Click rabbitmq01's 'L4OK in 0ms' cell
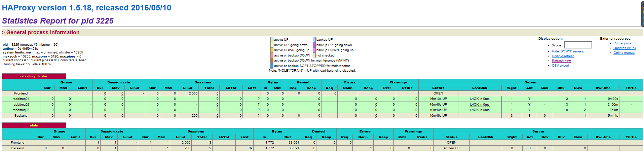Viewport: 644px width, 154px height. 480,99
